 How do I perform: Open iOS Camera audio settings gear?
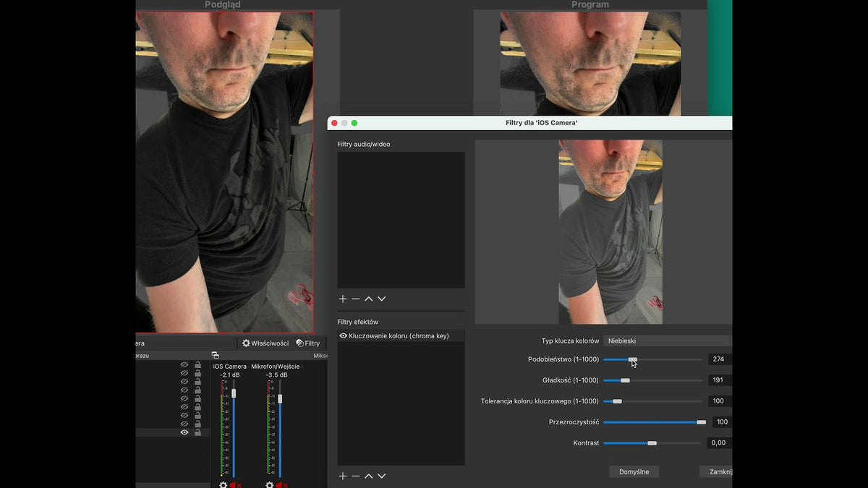[x=224, y=485]
